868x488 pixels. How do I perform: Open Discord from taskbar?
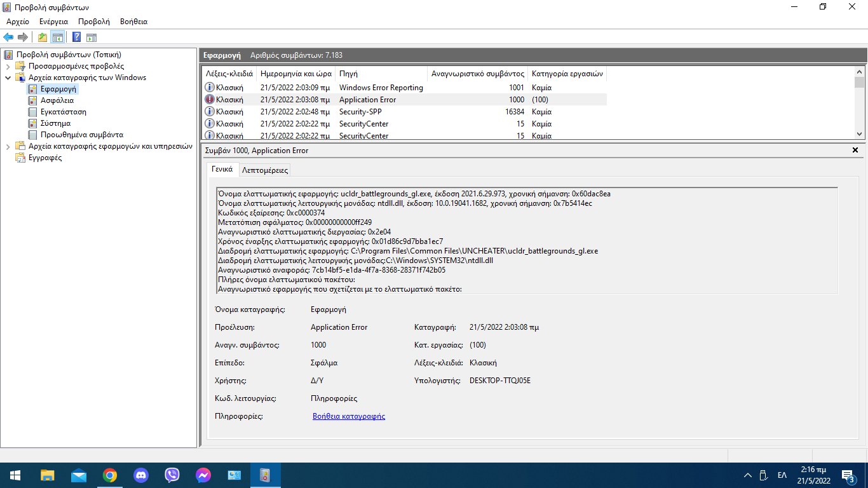pyautogui.click(x=141, y=475)
